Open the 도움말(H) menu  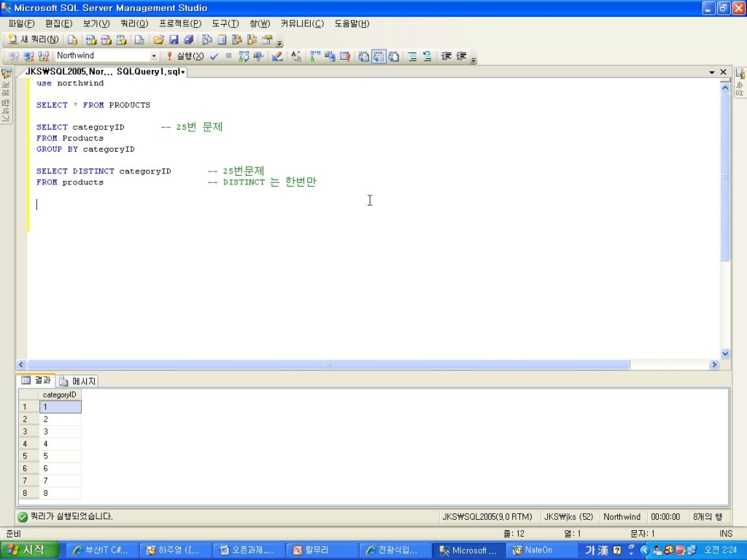coord(352,23)
